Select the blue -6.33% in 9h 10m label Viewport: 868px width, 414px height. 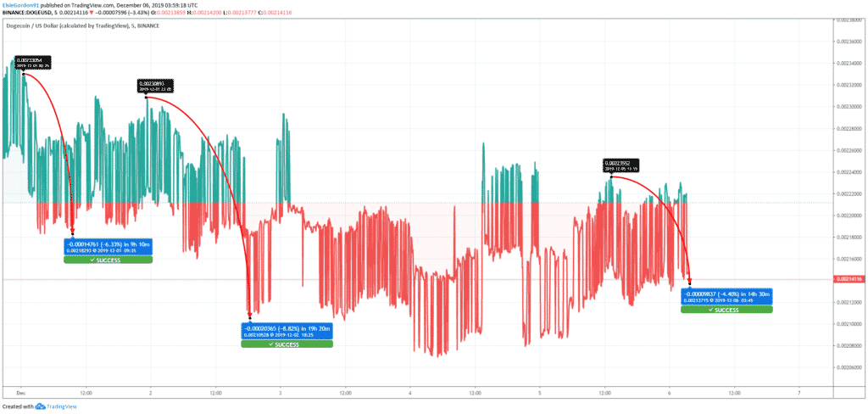point(108,247)
